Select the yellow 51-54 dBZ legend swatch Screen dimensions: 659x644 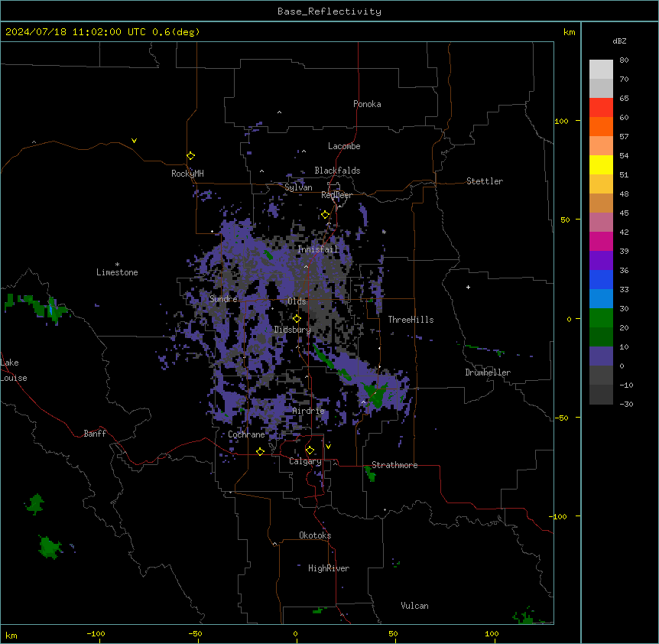(x=601, y=165)
